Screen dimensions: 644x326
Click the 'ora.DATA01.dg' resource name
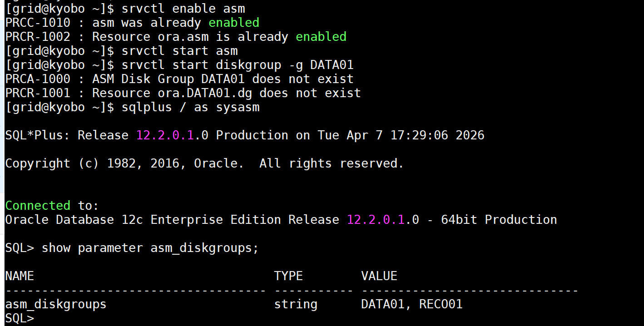198,93
